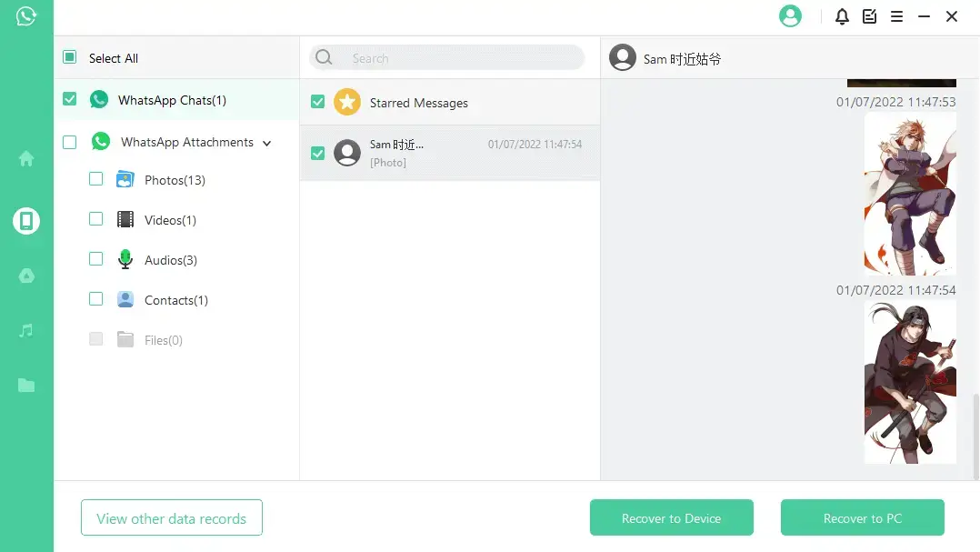Click the user account avatar icon
Viewport: 980px width, 552px height.
click(790, 15)
